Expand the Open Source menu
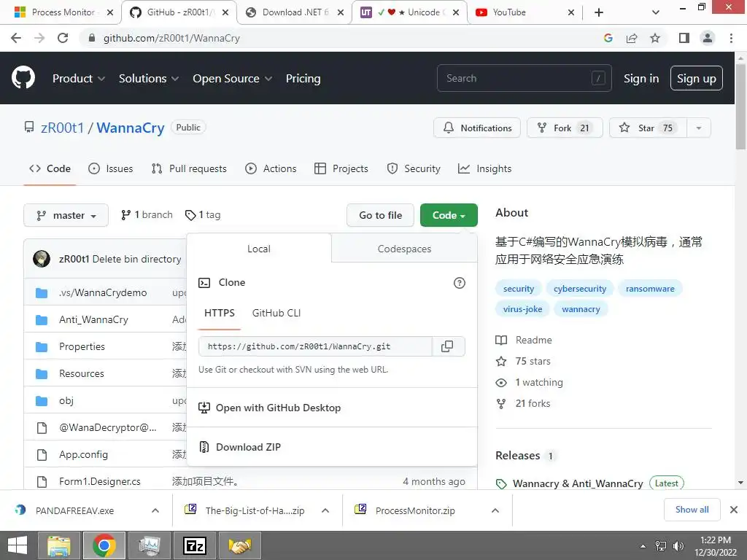Image resolution: width=747 pixels, height=560 pixels. [233, 78]
